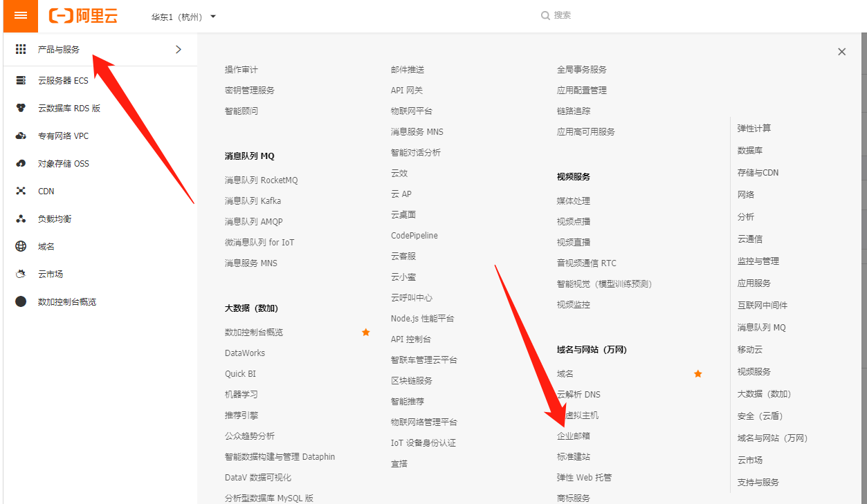Click the globe icon beside sidebar 域名
This screenshot has height=504, width=867.
[21, 247]
